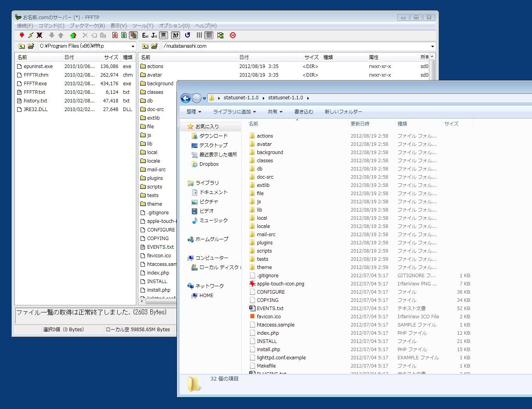Viewport: 532px width, 409px height.
Task: Go up one folder in local pane
Action: click(x=22, y=46)
